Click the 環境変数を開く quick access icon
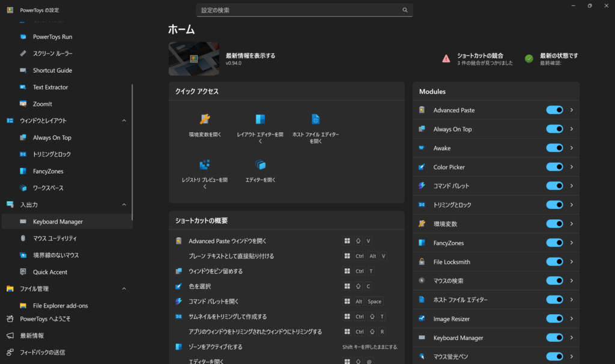Viewport: 615px width, 364px height. 205,119
